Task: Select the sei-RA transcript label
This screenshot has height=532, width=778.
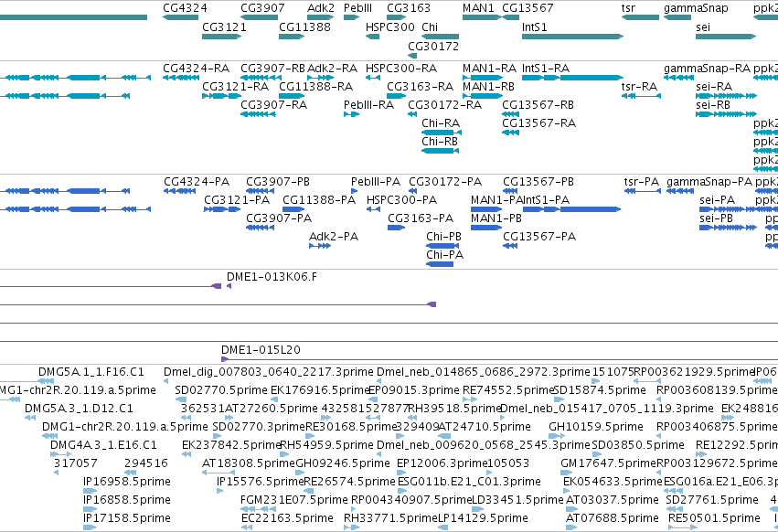Action: coord(714,86)
